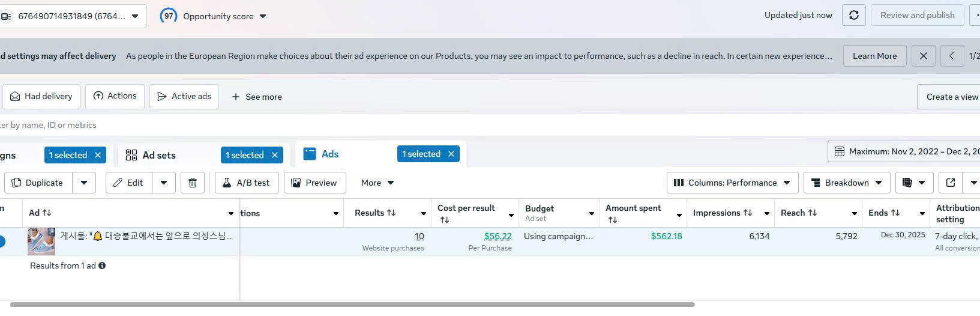Click the A/B test flask button
Screen dimensions: 980x316
pyautogui.click(x=247, y=183)
